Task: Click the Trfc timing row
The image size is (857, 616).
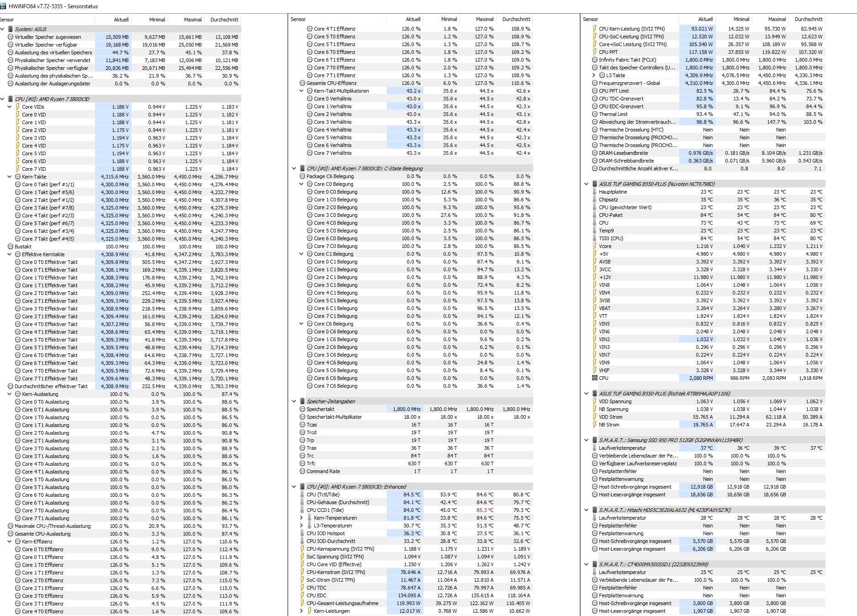Action: (x=413, y=463)
